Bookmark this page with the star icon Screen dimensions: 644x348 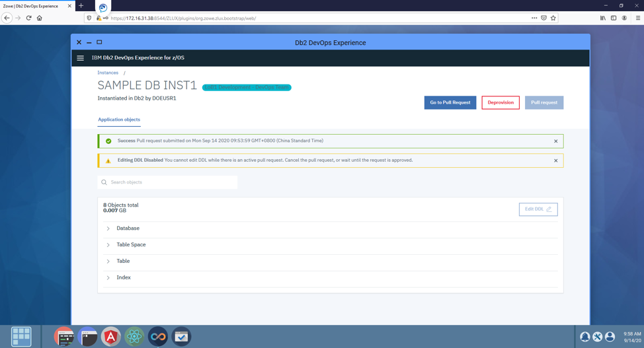point(553,18)
